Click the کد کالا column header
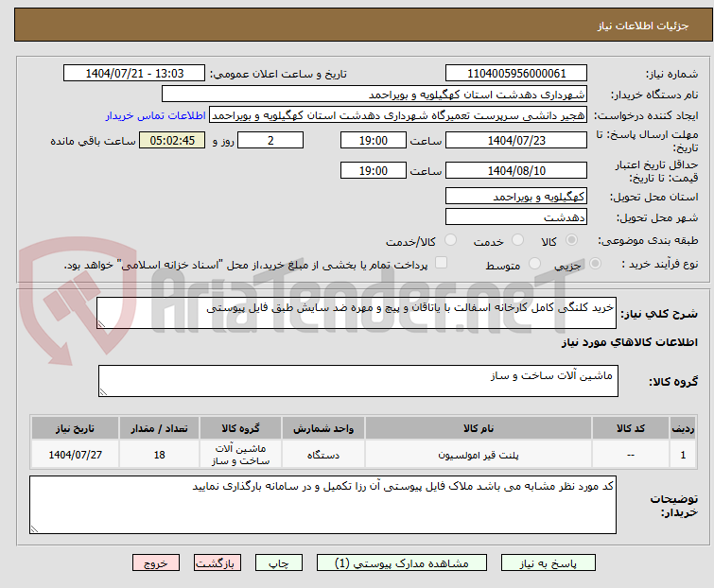The image size is (714, 588). pyautogui.click(x=631, y=428)
